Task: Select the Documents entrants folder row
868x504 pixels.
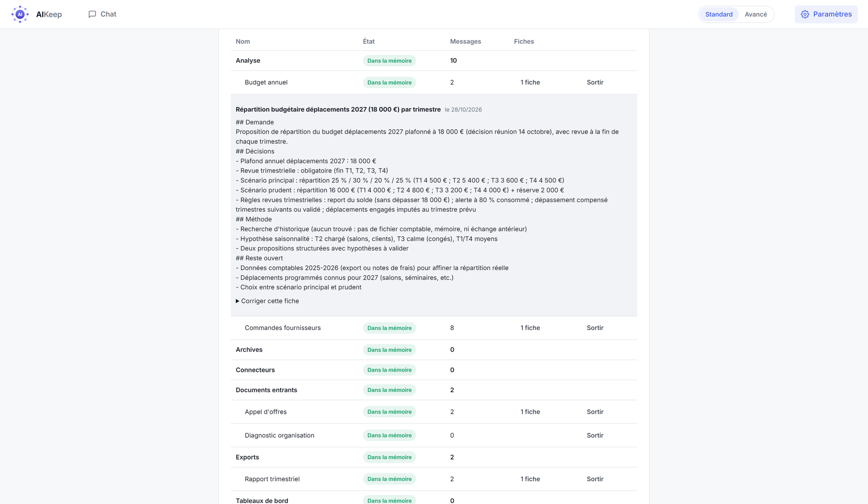Action: [434, 390]
